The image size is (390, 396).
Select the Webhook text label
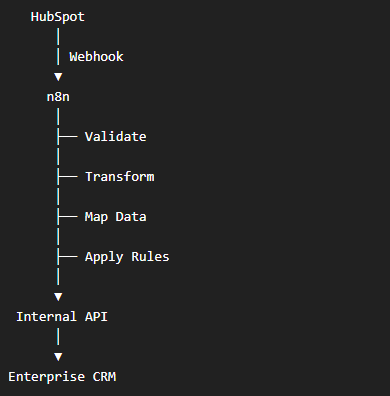pyautogui.click(x=96, y=57)
